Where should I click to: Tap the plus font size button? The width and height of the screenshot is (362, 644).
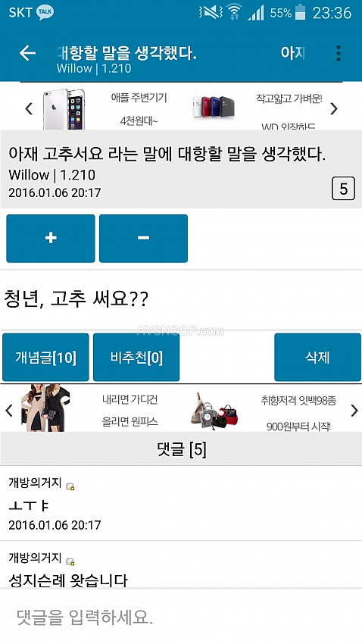(x=51, y=238)
